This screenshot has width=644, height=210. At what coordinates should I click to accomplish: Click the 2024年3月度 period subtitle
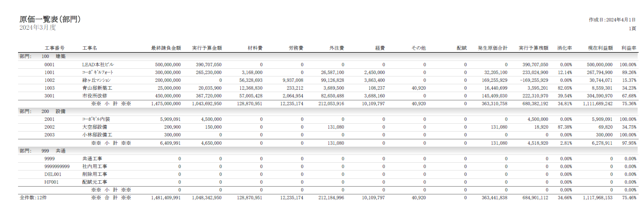[x=39, y=28]
